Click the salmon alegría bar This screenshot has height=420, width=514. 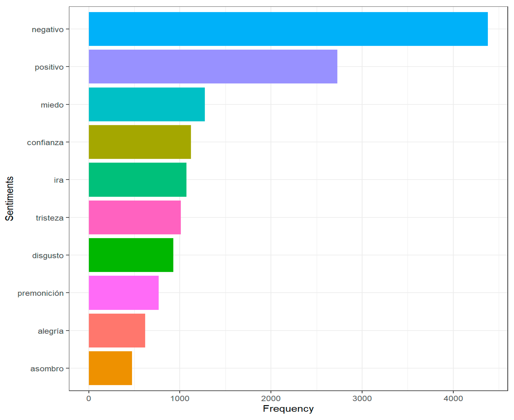pos(117,331)
